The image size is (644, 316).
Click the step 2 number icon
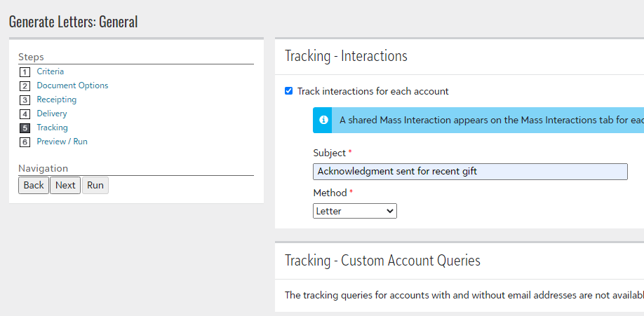point(25,86)
